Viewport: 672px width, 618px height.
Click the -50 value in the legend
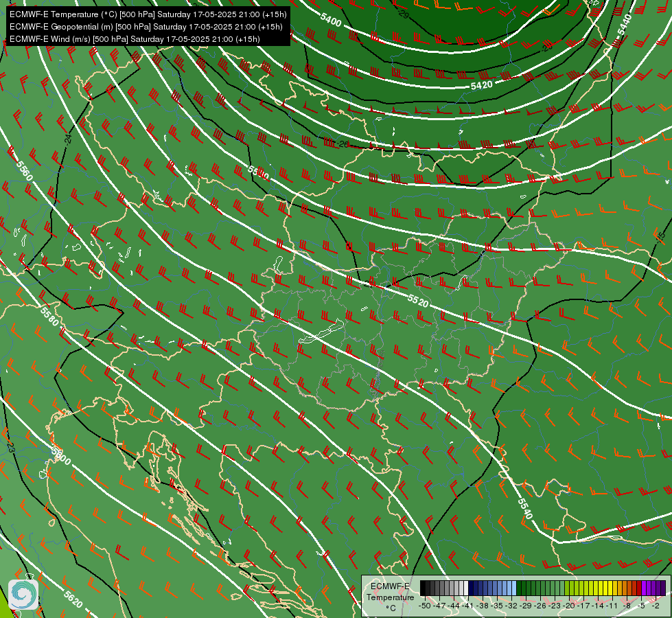click(x=424, y=606)
